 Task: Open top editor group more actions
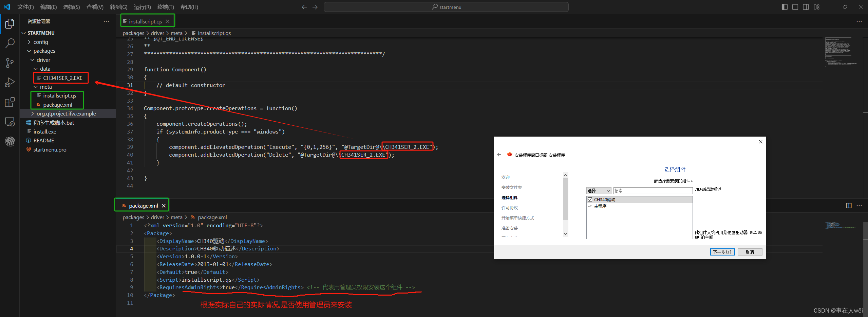point(859,21)
